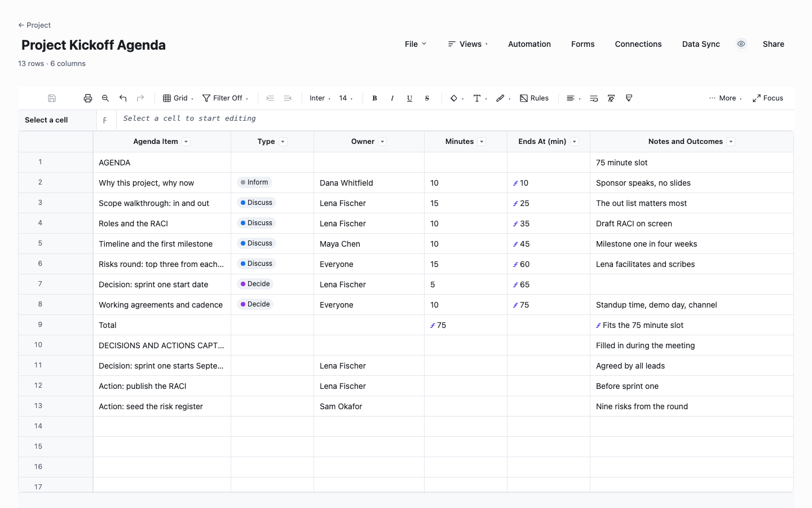The height and width of the screenshot is (508, 812).
Task: Click formula icon in 'Fits the 75 minute slot' cell
Action: (x=598, y=326)
